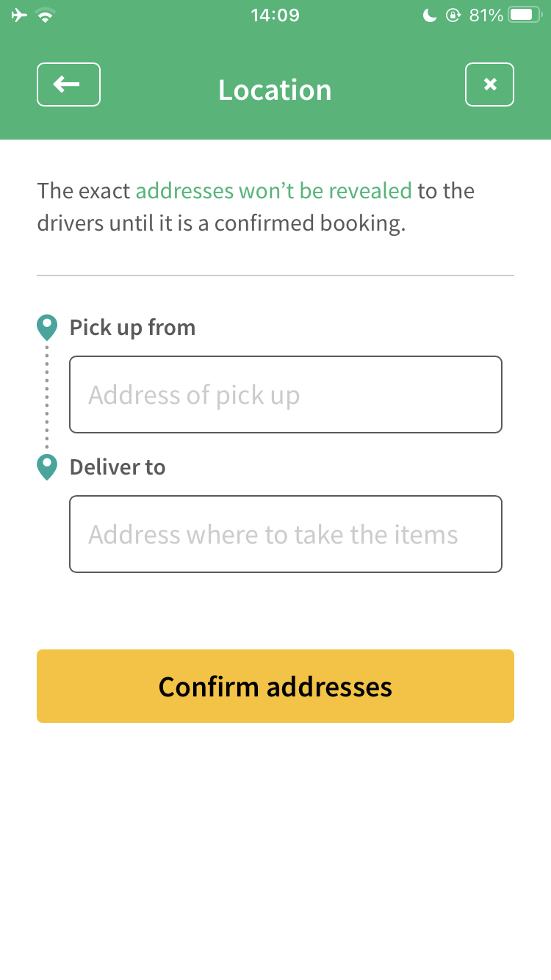Tap the back arrow button
The height and width of the screenshot is (980, 551).
pos(68,84)
